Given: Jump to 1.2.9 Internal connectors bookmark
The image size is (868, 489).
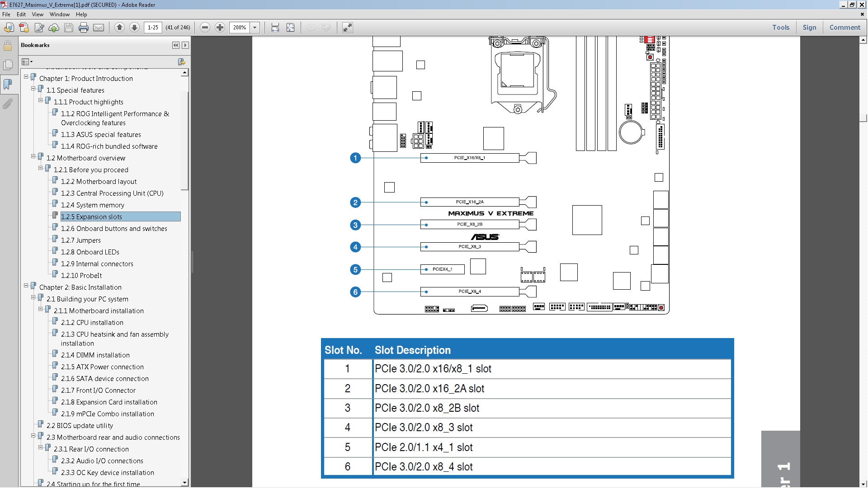Looking at the screenshot, I should point(97,264).
